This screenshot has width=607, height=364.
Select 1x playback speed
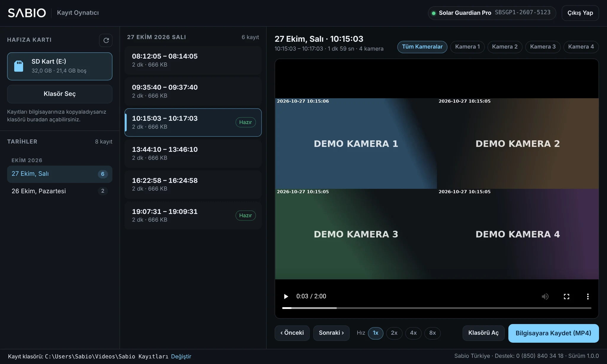pyautogui.click(x=376, y=333)
